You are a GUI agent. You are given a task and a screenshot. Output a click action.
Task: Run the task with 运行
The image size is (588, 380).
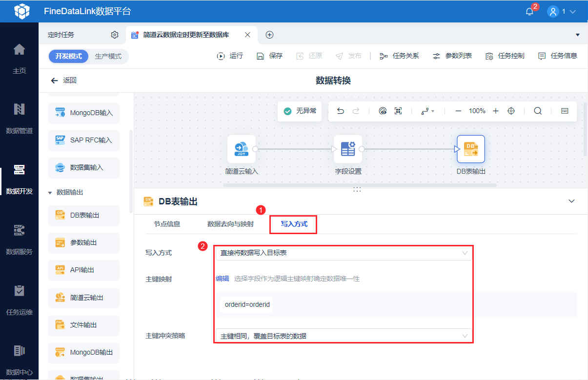coord(230,56)
